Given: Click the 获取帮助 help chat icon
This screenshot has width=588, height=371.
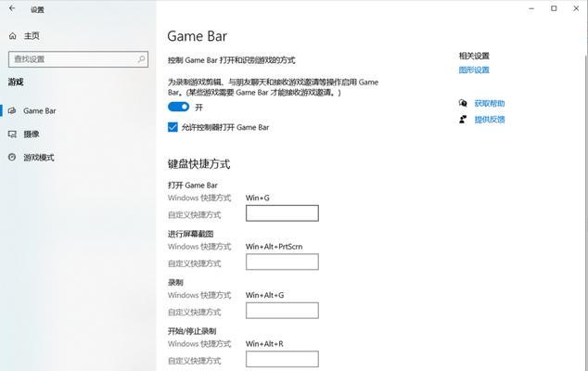Looking at the screenshot, I should pos(463,103).
